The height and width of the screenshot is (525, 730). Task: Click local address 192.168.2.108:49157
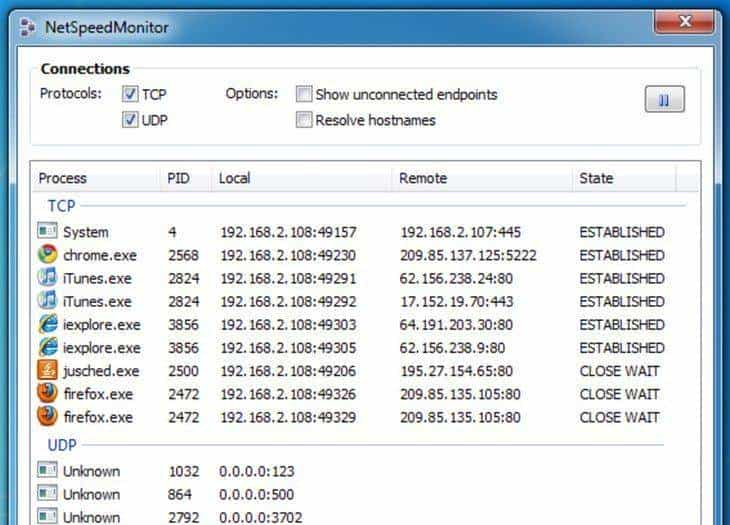(288, 232)
